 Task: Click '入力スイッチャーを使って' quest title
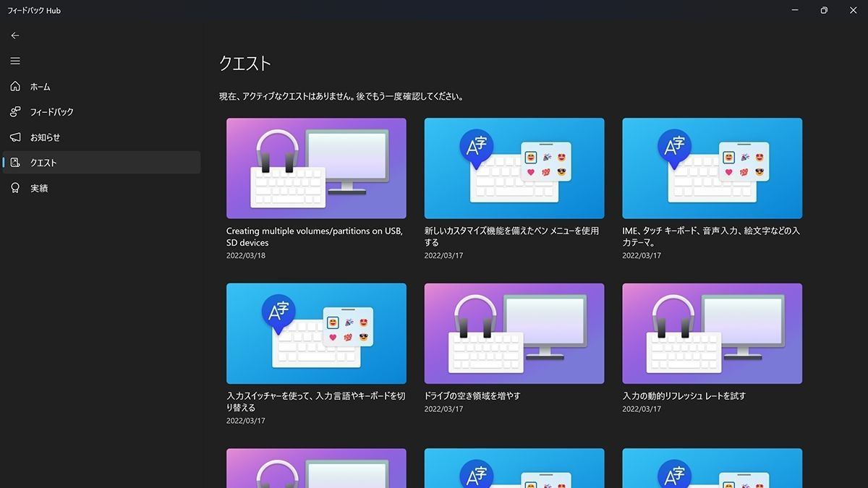tap(316, 402)
